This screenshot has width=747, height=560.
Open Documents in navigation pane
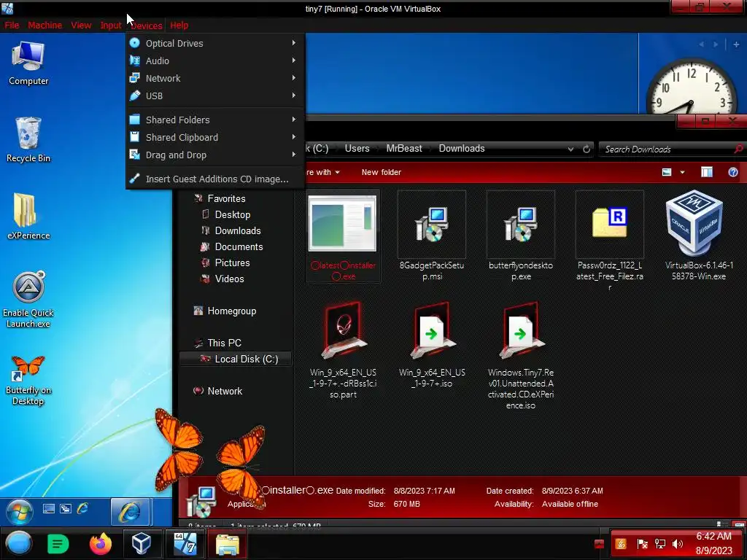click(239, 246)
